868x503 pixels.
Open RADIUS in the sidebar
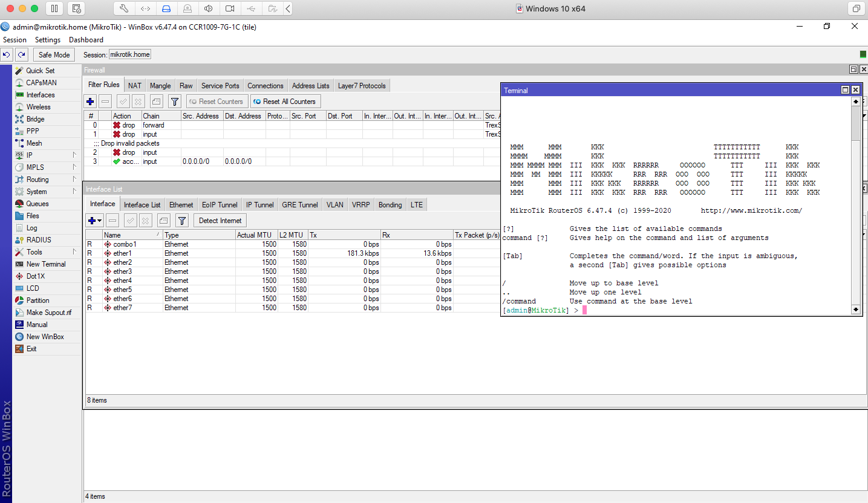tap(39, 240)
